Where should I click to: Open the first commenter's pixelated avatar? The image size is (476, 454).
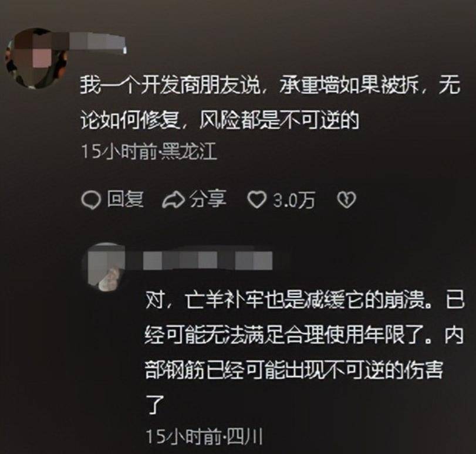pyautogui.click(x=36, y=59)
